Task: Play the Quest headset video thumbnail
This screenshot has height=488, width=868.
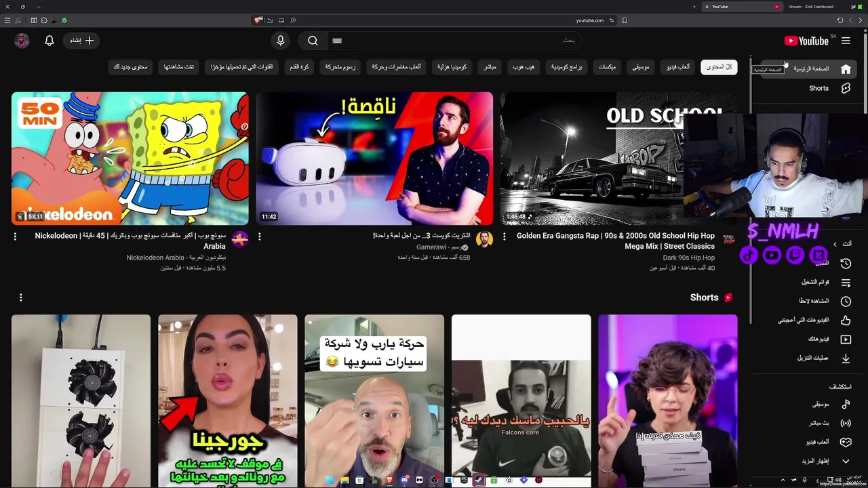Action: point(374,159)
